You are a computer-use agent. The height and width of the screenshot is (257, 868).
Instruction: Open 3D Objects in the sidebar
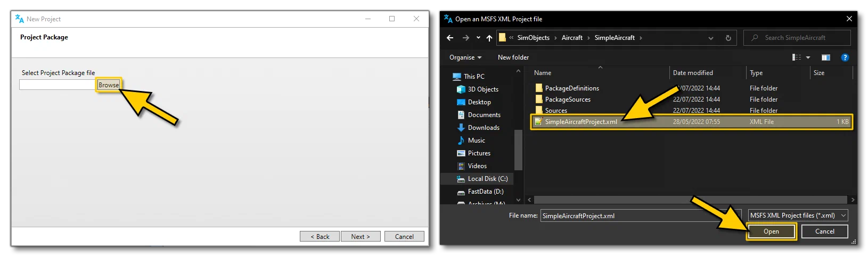[478, 89]
